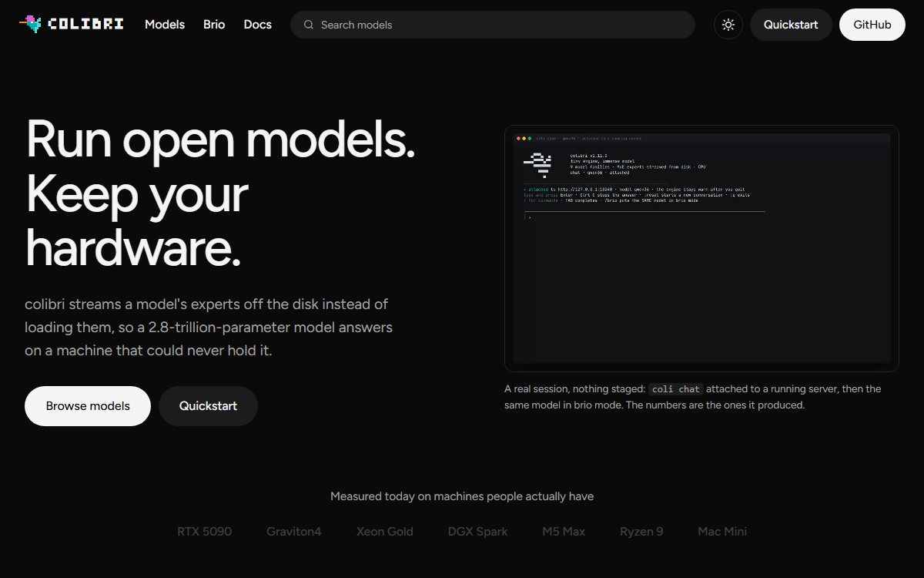The width and height of the screenshot is (924, 578).
Task: Click the red dot in terminal preview
Action: point(519,138)
